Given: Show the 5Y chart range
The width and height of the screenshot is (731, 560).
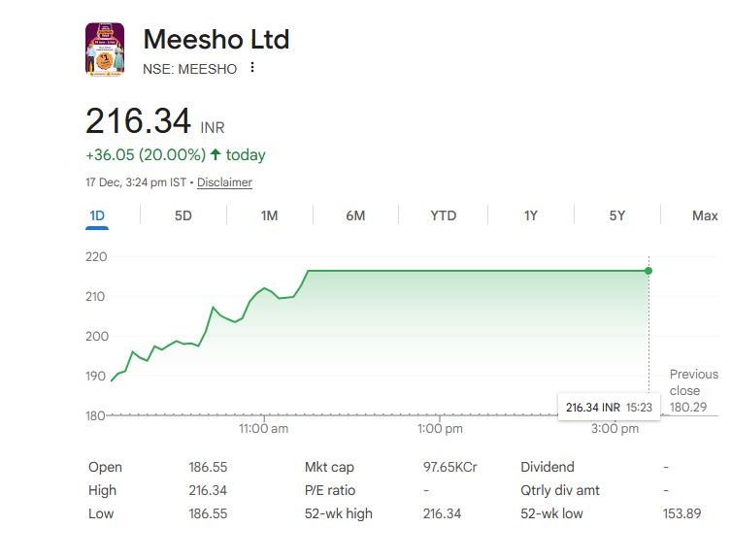Looking at the screenshot, I should 616,215.
